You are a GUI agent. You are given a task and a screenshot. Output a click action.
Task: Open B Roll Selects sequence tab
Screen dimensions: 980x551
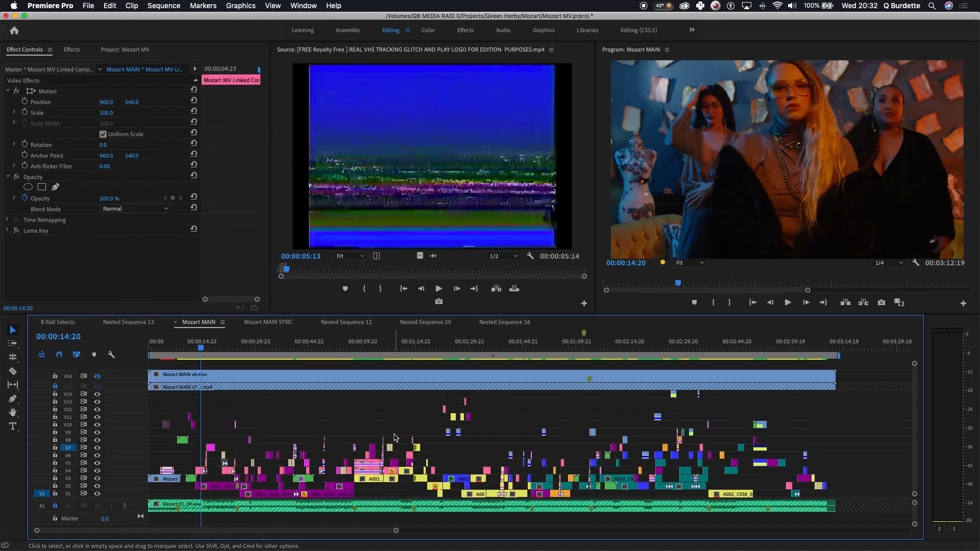click(x=57, y=322)
